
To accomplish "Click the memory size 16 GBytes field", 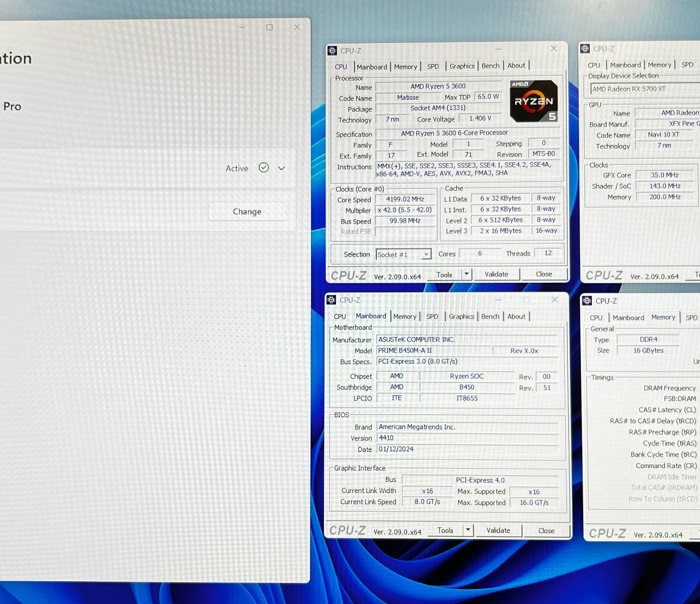I will (648, 350).
